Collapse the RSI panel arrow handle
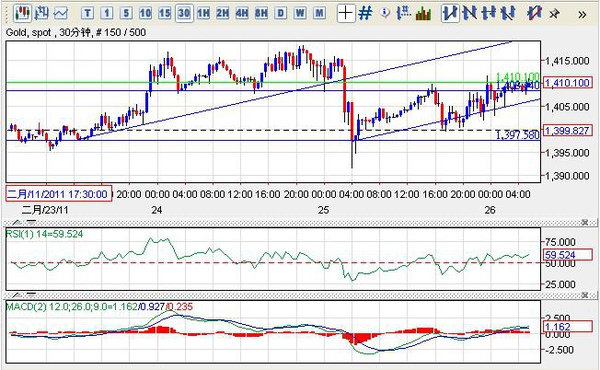Image resolution: width=600 pixels, height=370 pixels. 17,222
